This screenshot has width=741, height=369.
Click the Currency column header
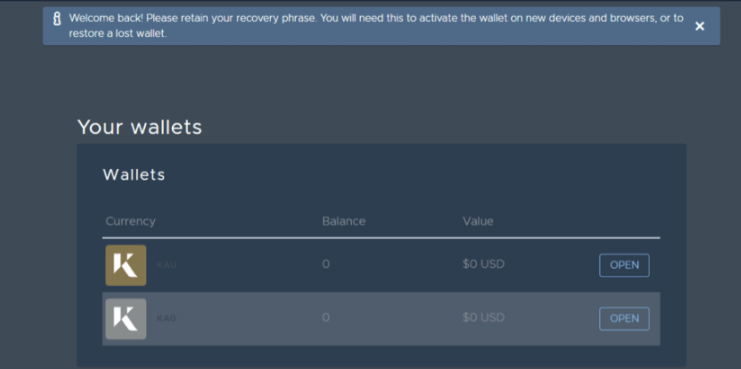point(130,221)
